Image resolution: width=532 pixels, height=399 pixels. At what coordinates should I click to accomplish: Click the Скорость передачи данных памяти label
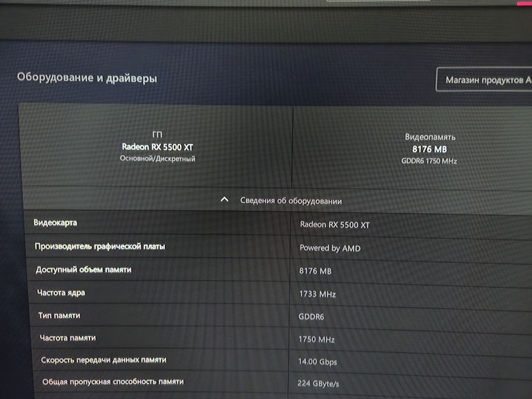click(x=104, y=360)
